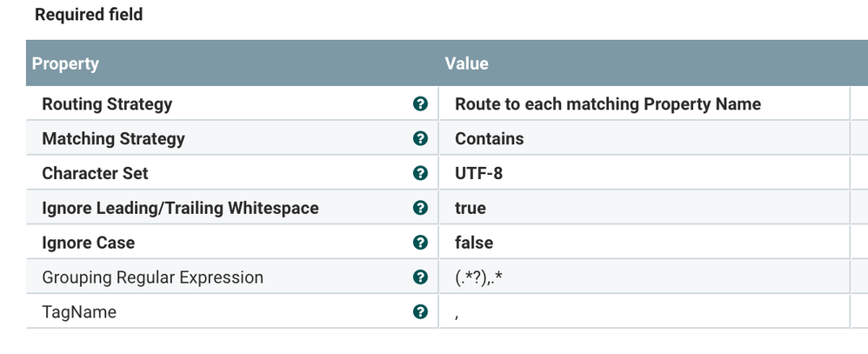The image size is (868, 354).
Task: Change the Matching Strategy value Contains
Action: (490, 139)
